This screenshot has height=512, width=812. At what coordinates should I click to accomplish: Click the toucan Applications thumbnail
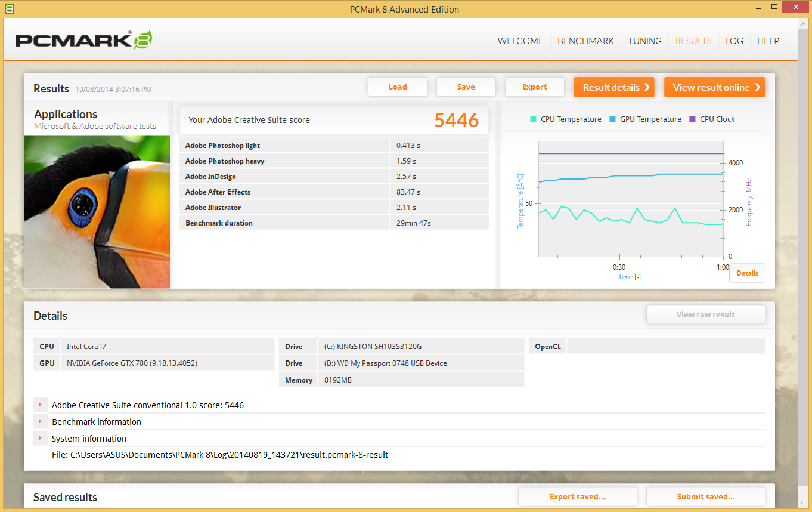point(97,212)
